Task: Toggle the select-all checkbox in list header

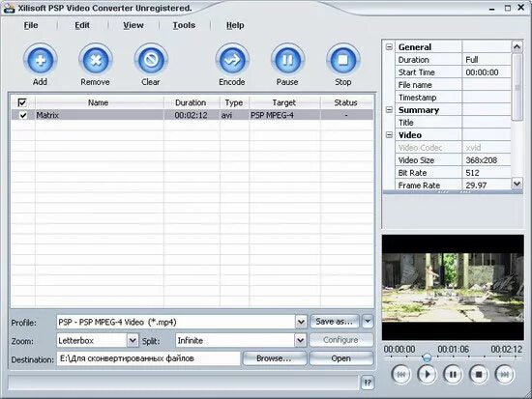Action: point(22,102)
